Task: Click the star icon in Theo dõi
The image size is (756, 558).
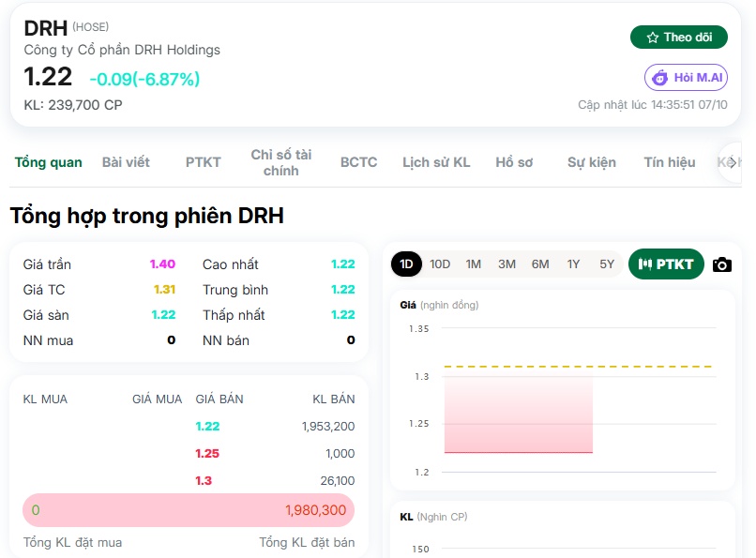Action: click(x=652, y=38)
